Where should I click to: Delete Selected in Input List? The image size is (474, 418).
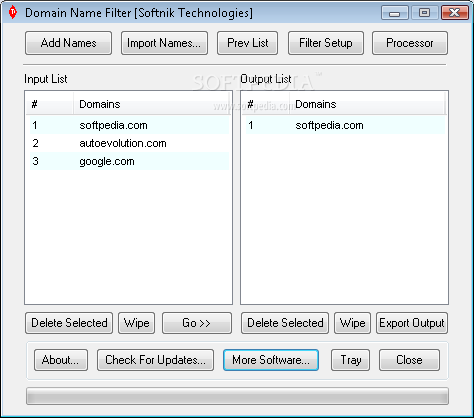click(x=69, y=323)
